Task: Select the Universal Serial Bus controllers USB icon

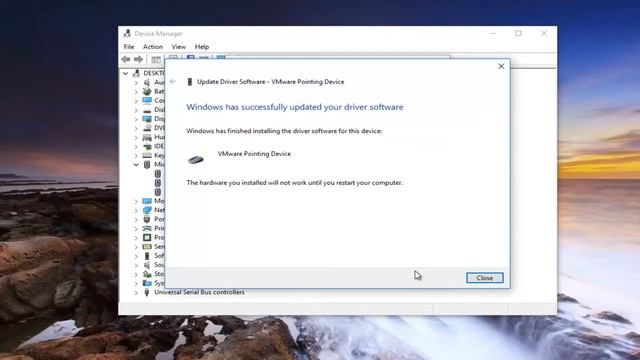Action: click(x=147, y=292)
